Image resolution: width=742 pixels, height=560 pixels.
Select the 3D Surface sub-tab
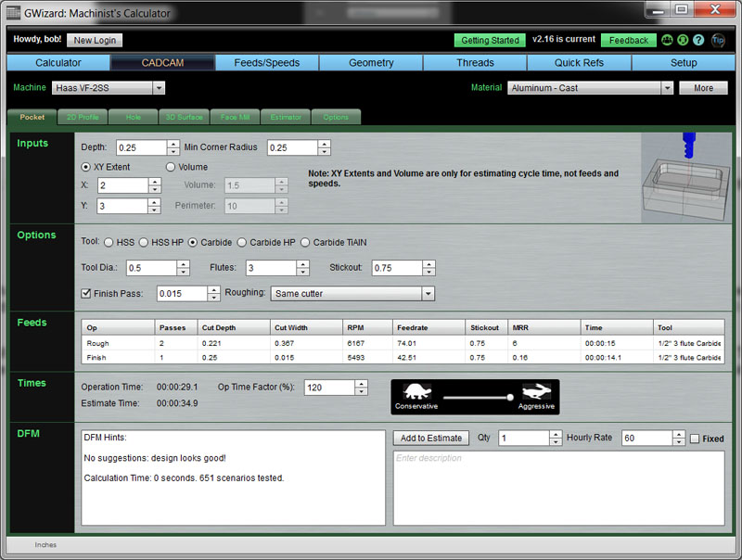click(x=184, y=117)
